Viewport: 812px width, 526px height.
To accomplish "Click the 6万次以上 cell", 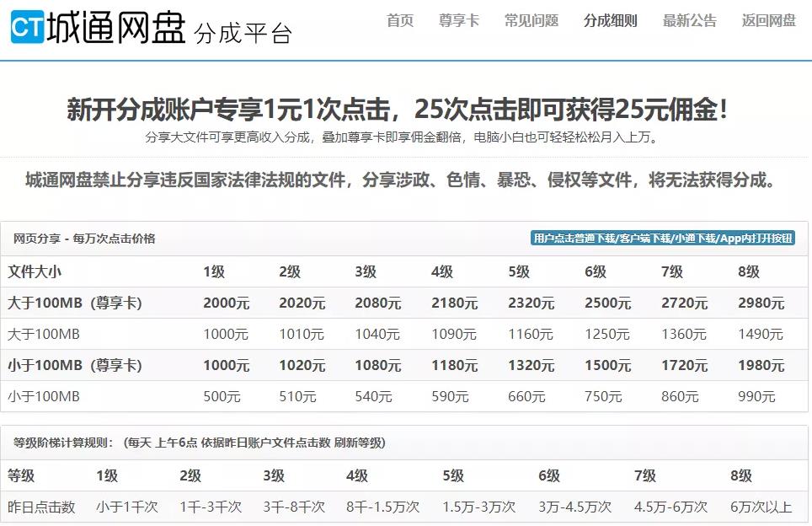I will coord(761,507).
